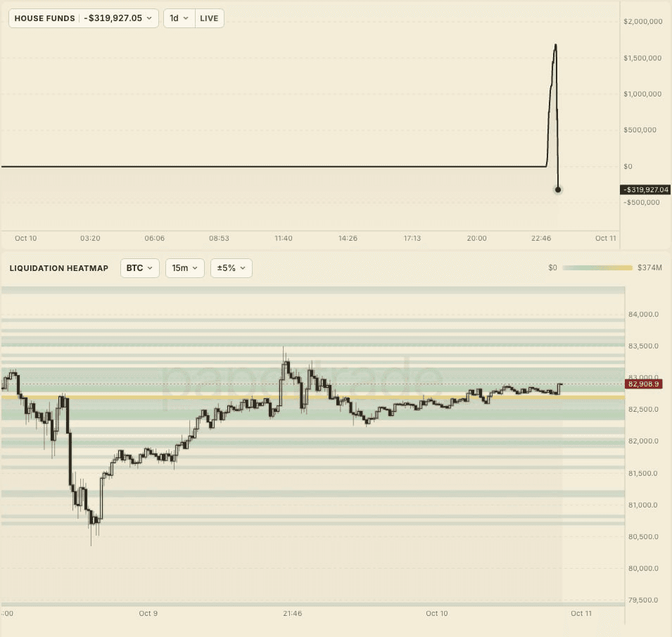Click the $1,000,000 axis label
The image size is (672, 637).
point(642,94)
